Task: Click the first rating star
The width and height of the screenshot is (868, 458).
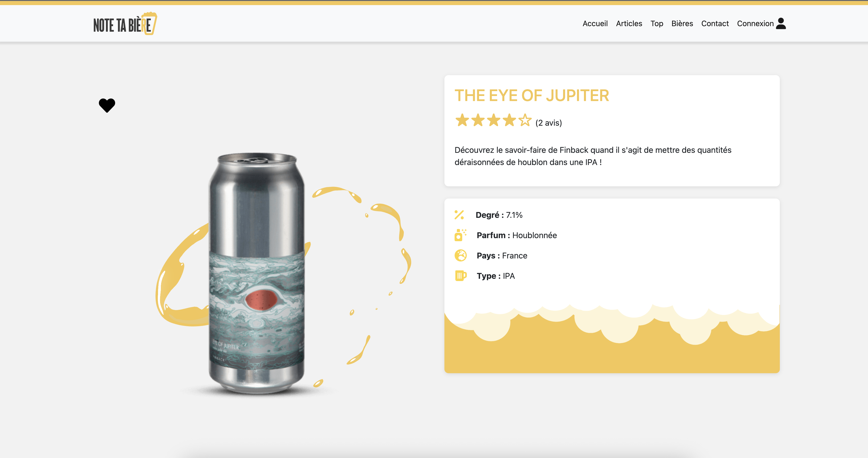Action: tap(462, 120)
